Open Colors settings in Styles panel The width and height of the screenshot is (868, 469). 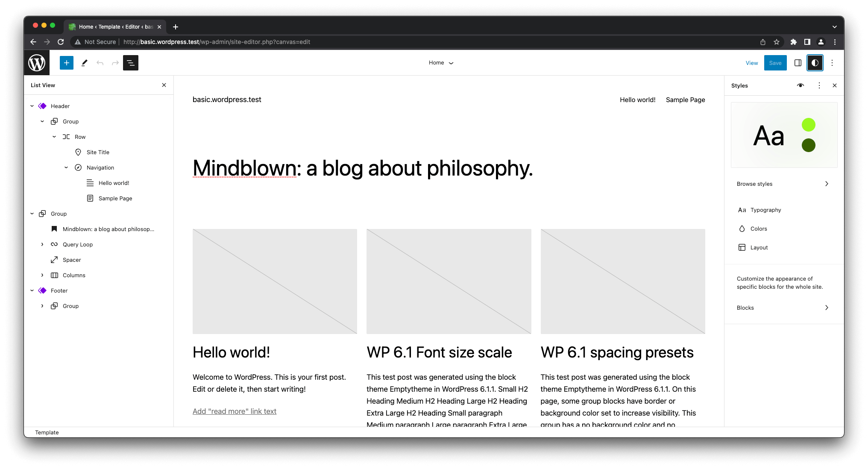coord(759,229)
